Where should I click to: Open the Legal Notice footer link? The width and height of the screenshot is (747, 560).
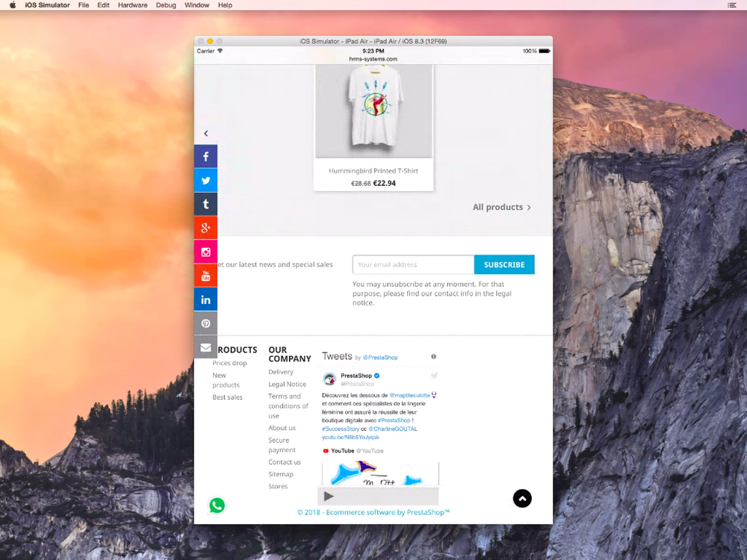[x=287, y=385]
